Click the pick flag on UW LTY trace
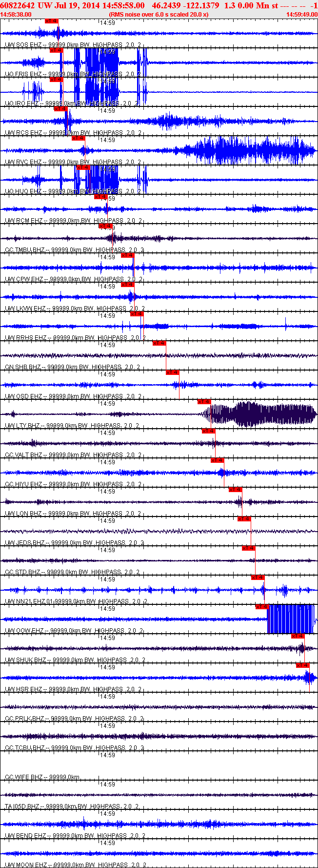The image size is (318, 868). click(x=204, y=402)
